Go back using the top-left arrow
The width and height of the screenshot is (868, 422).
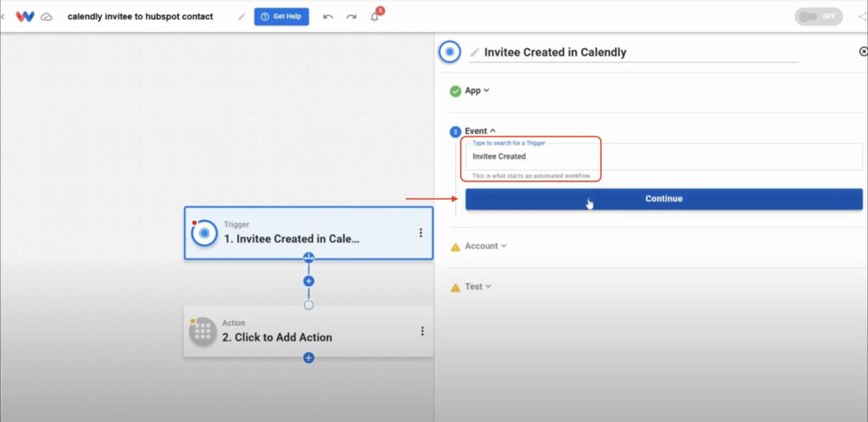tap(3, 17)
